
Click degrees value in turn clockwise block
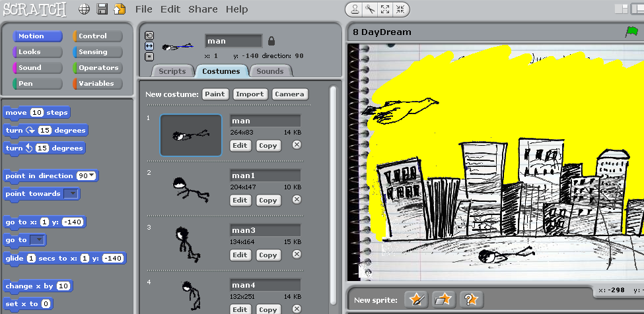coord(45,131)
